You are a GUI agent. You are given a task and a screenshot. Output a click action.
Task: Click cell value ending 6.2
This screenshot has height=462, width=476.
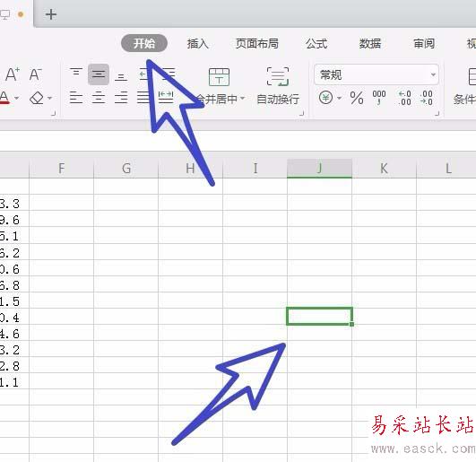[x=14, y=252]
